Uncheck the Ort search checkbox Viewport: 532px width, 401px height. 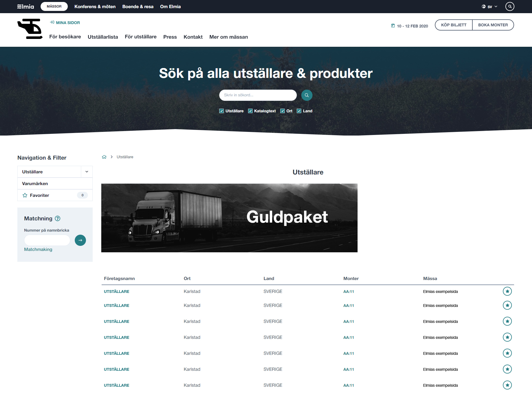(x=283, y=111)
